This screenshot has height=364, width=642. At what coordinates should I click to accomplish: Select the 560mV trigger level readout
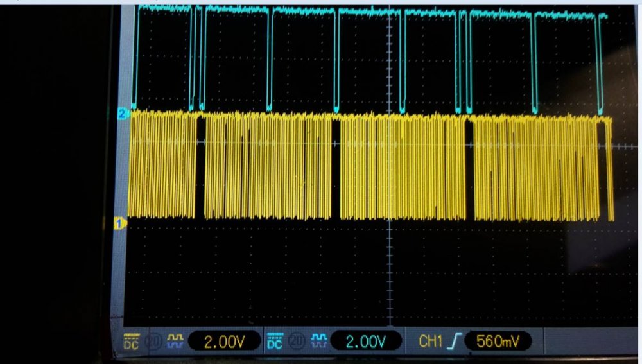(497, 342)
